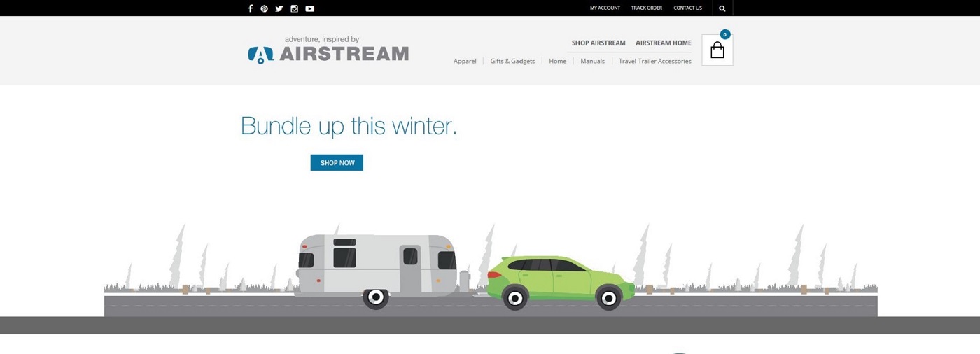The width and height of the screenshot is (980, 354).
Task: Click the Airstream logo
Action: point(328,50)
